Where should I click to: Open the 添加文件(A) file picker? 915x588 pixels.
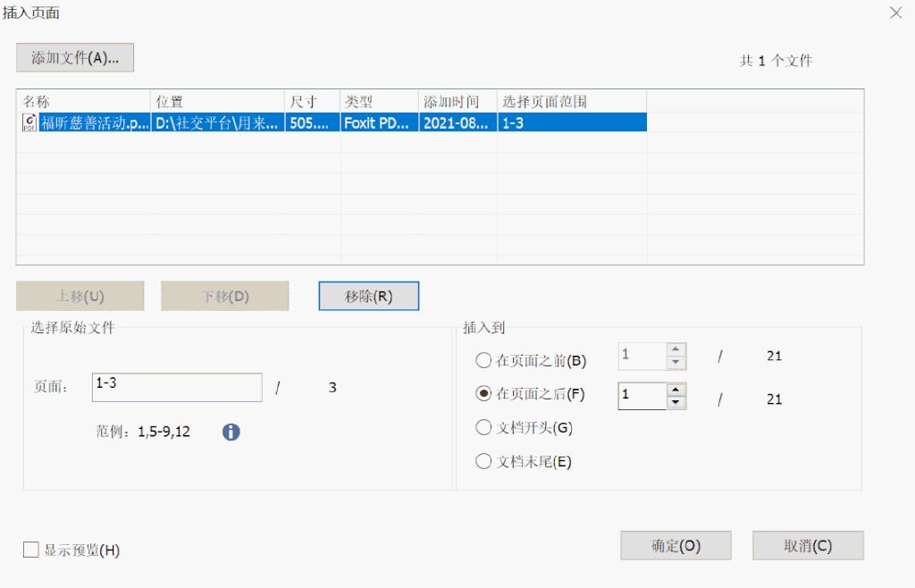[x=75, y=57]
